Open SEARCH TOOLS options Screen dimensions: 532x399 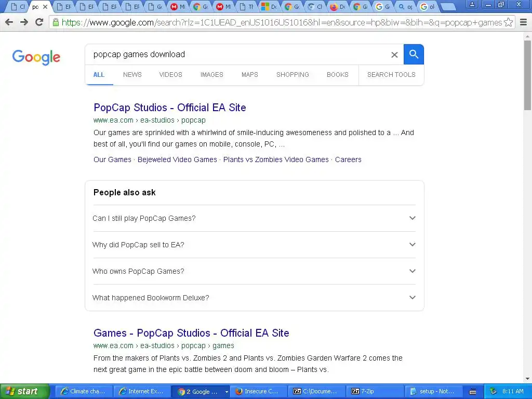coord(391,75)
